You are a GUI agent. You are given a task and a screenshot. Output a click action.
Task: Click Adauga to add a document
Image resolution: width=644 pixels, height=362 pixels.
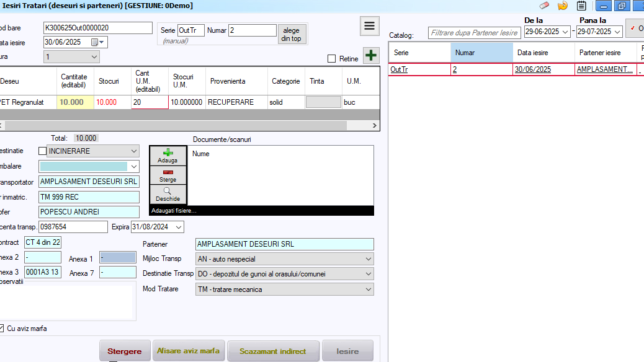coord(168,156)
